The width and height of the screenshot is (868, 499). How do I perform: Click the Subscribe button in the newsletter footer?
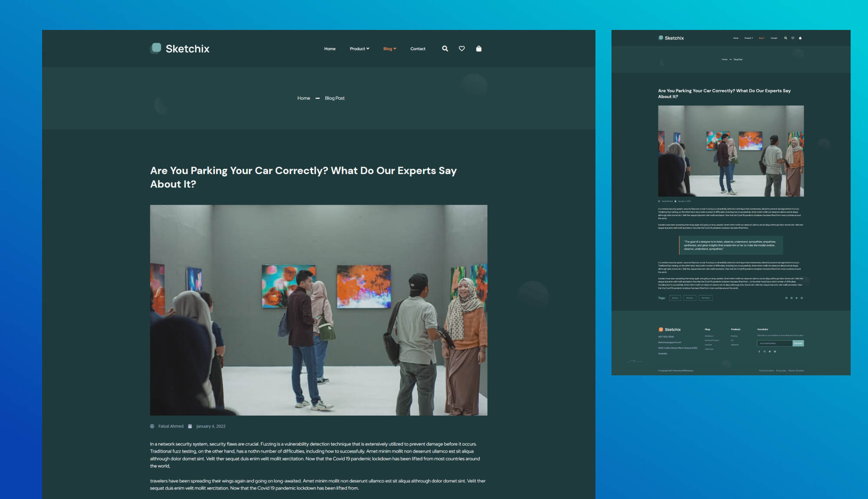click(x=799, y=343)
